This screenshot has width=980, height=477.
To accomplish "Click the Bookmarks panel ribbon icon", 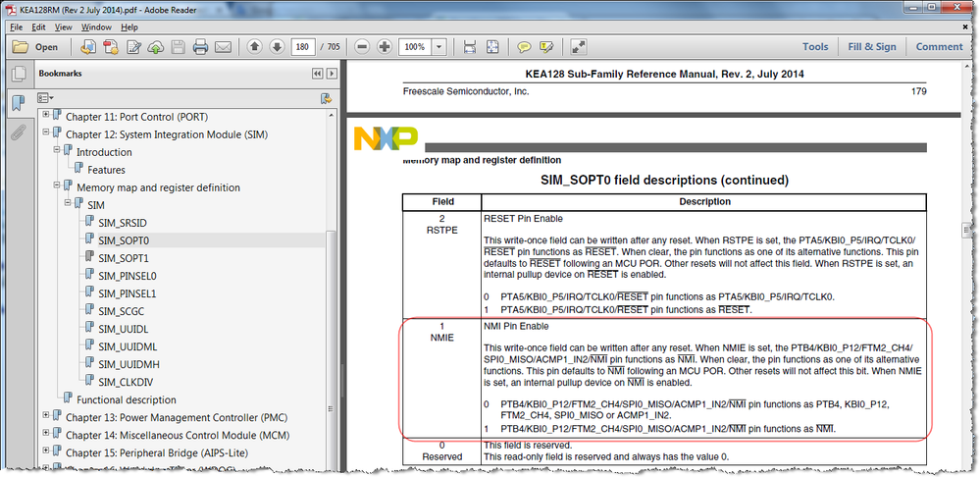I will [18, 102].
